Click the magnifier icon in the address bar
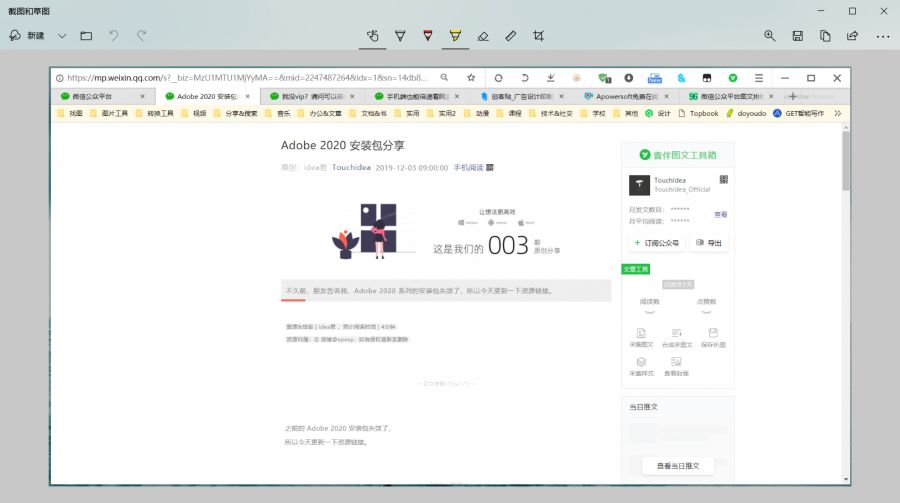 pyautogui.click(x=444, y=77)
